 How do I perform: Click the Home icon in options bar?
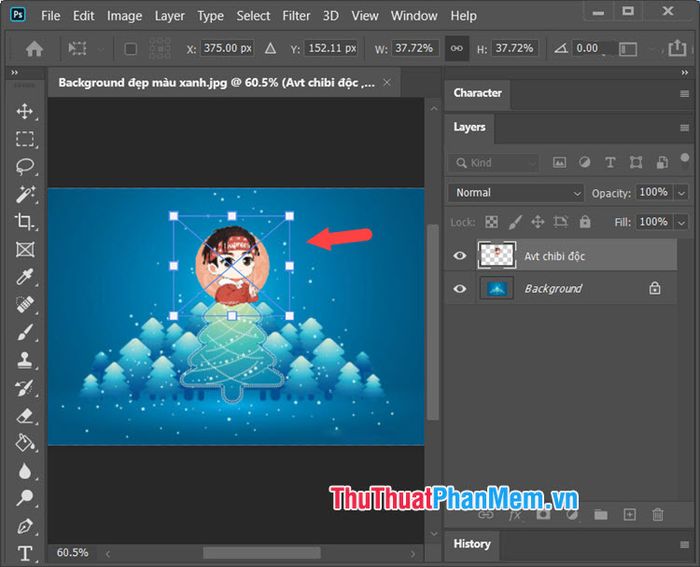34,48
